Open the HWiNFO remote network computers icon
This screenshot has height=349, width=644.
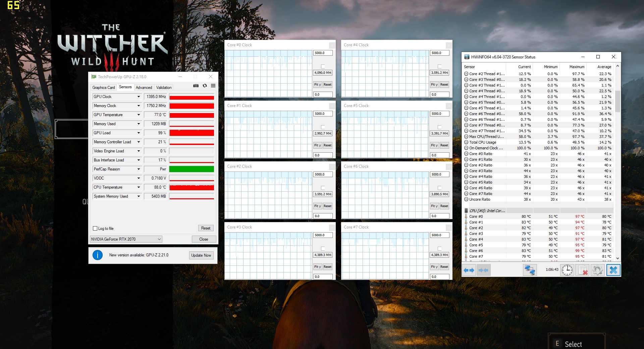530,270
